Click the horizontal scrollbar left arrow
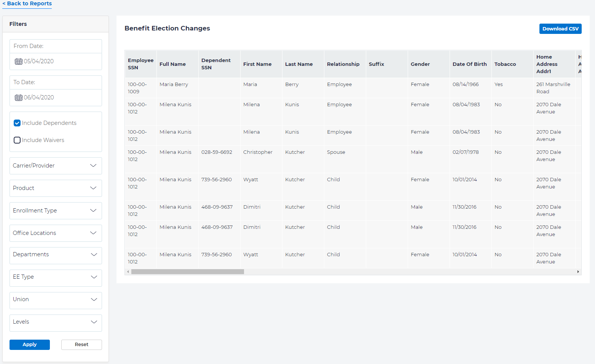Image resolution: width=595 pixels, height=364 pixels. coord(128,272)
